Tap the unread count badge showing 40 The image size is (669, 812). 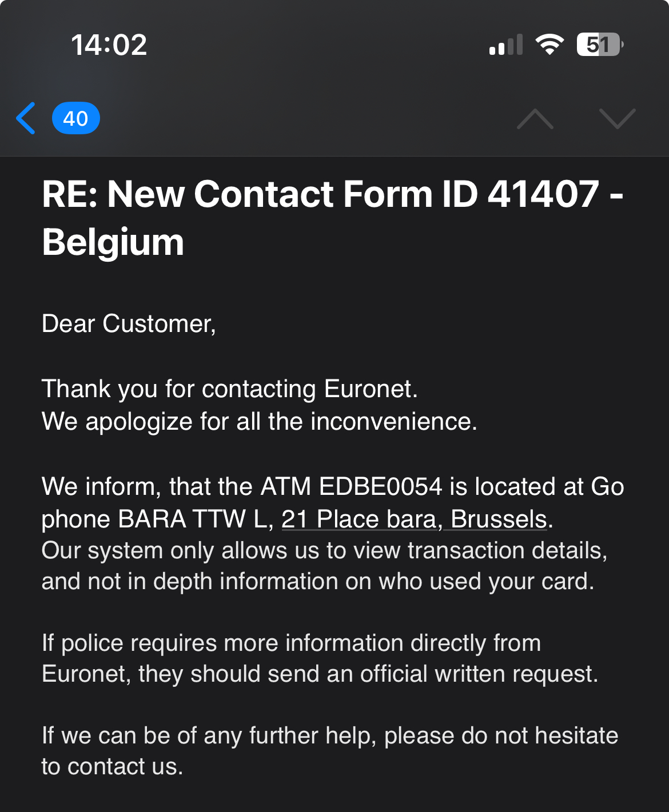click(x=75, y=118)
